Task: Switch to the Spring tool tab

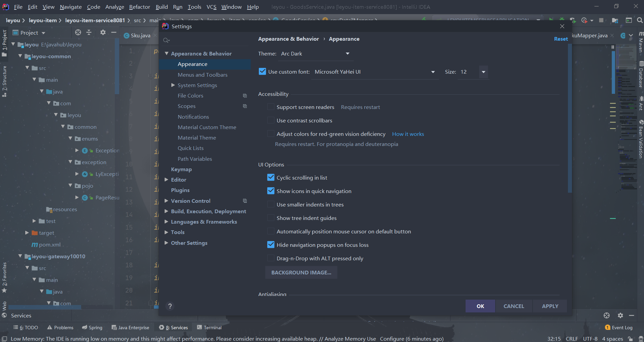Action: 92,328
